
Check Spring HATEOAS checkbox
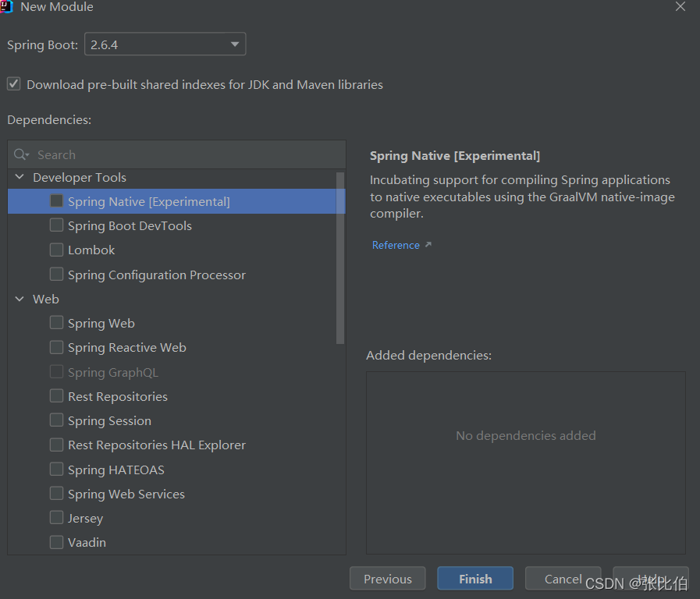pyautogui.click(x=57, y=470)
